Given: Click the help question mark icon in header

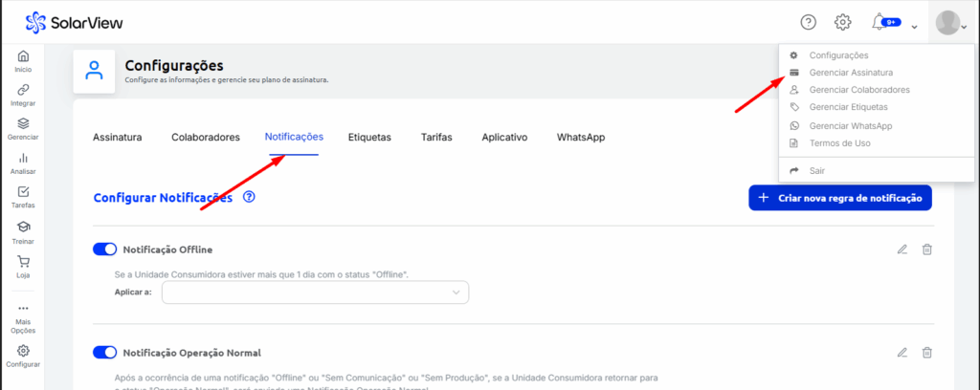Looking at the screenshot, I should pos(809,22).
